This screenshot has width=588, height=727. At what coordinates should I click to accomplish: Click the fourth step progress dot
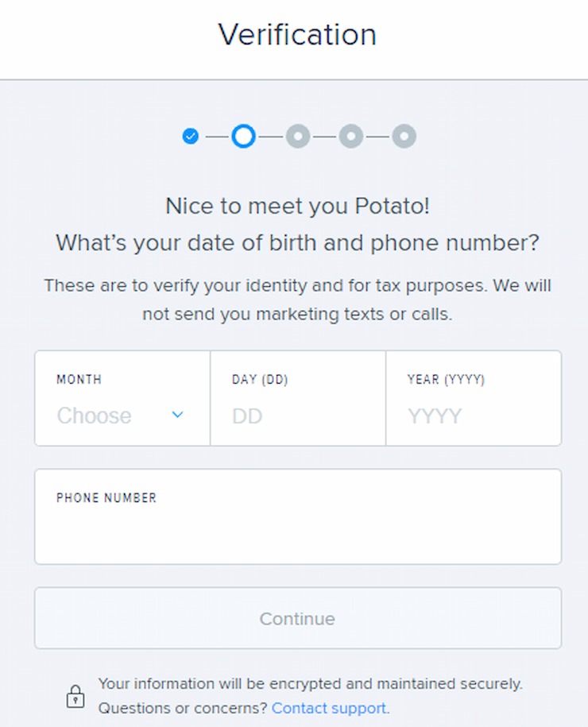click(x=351, y=137)
